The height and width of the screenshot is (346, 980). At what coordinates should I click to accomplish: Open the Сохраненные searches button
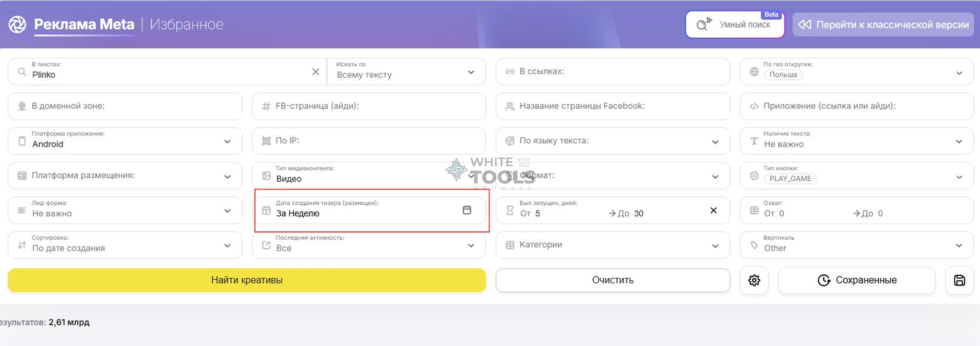pos(856,280)
